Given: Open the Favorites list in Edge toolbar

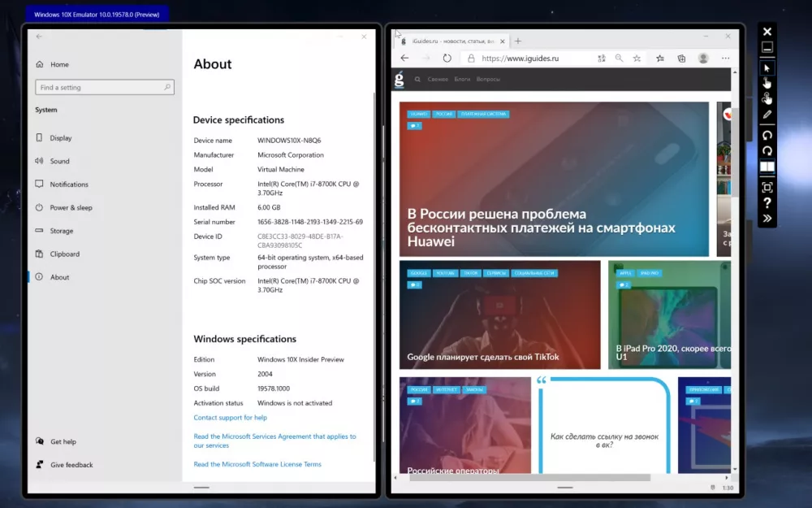Looking at the screenshot, I should pyautogui.click(x=659, y=58).
